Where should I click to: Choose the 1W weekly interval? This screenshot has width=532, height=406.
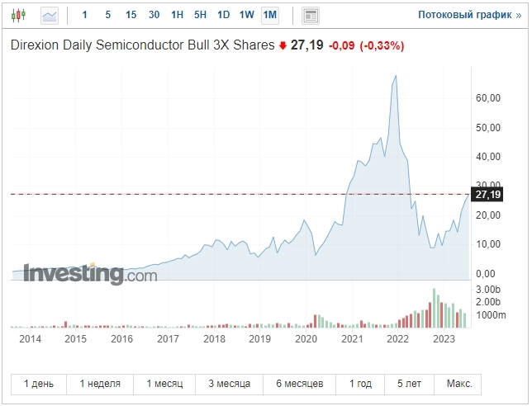[246, 15]
